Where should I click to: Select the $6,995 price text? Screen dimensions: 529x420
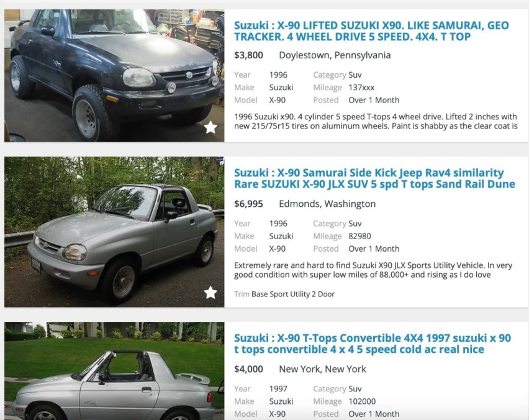pyautogui.click(x=248, y=204)
